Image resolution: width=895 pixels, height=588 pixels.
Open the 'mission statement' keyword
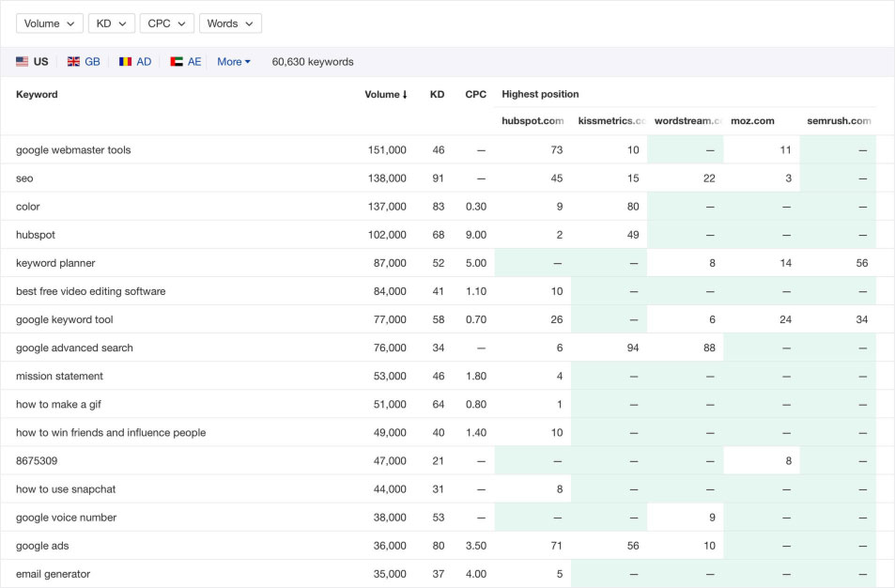(x=59, y=377)
